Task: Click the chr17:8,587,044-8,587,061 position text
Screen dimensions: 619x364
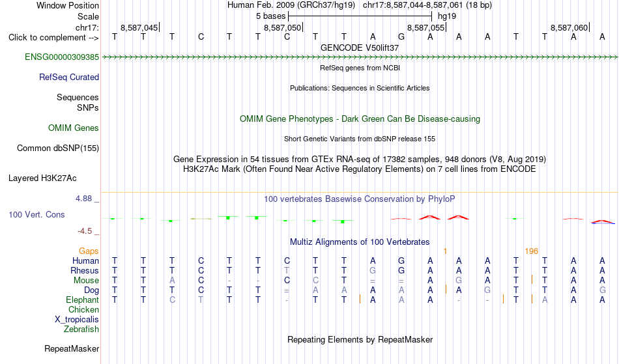Action: pos(427,5)
